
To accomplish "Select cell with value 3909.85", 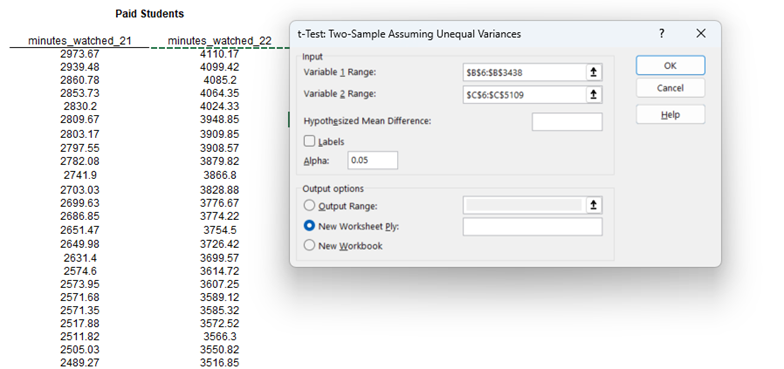I will [x=220, y=134].
